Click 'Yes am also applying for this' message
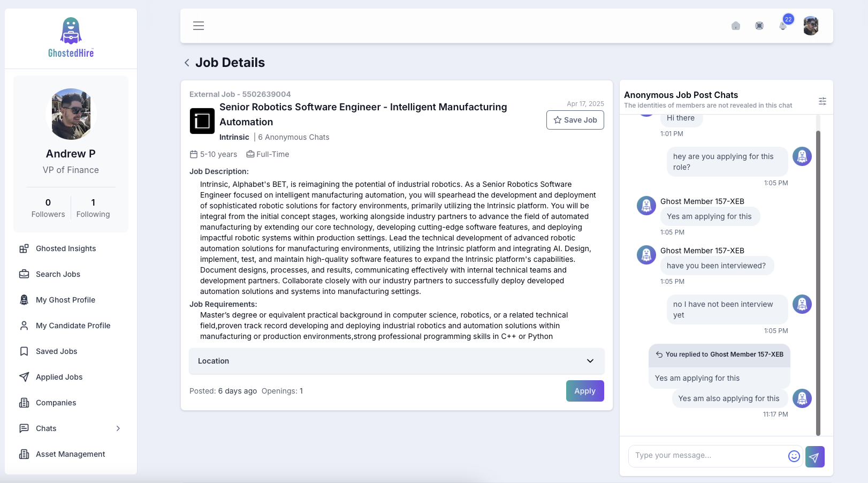868x483 pixels. pos(729,398)
